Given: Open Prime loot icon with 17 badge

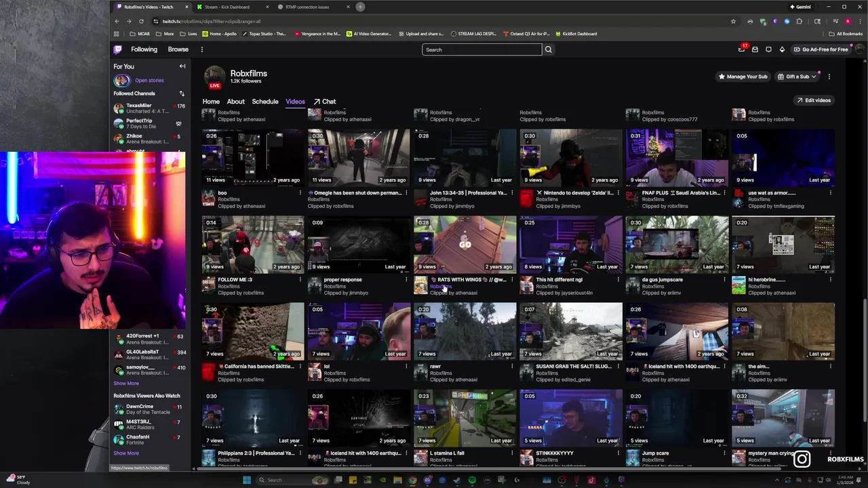Looking at the screenshot, I should pyautogui.click(x=741, y=49).
